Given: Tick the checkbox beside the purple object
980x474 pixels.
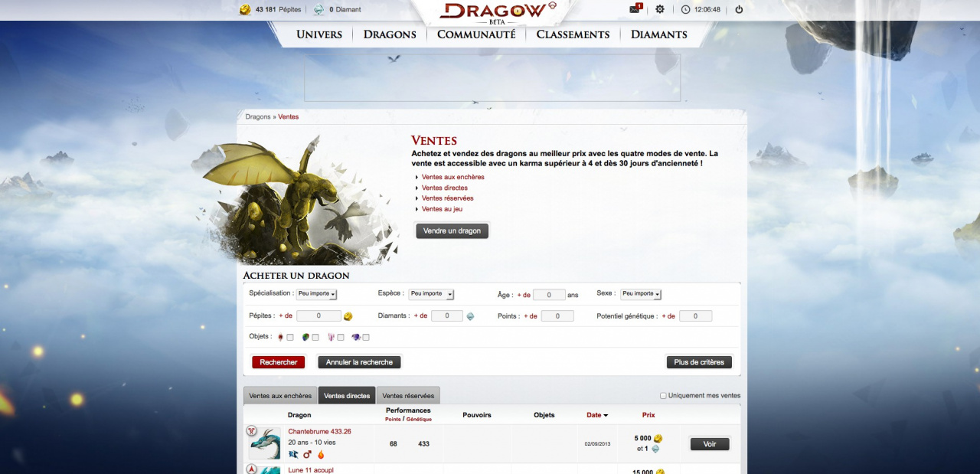Looking at the screenshot, I should click(x=366, y=338).
